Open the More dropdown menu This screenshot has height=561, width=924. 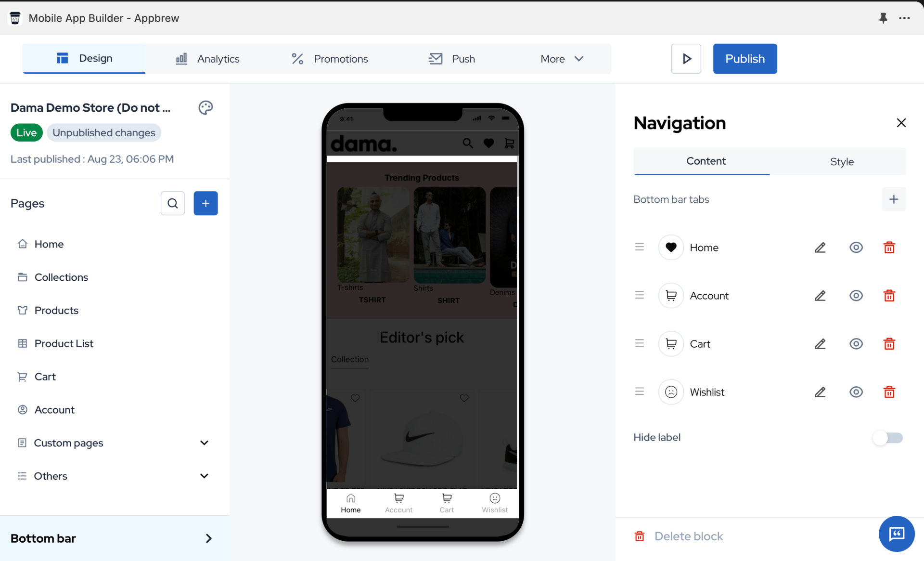[x=561, y=59]
